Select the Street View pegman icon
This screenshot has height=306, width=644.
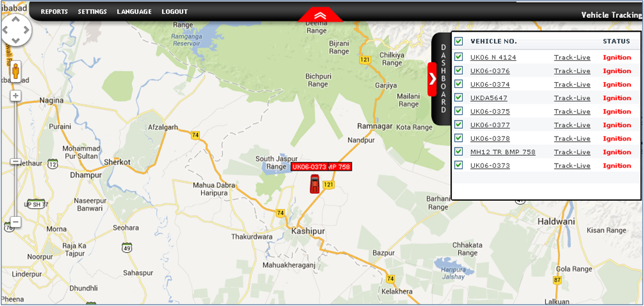coord(15,72)
